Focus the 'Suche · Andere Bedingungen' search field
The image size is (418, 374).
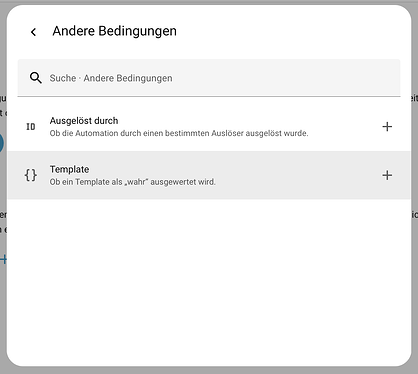pyautogui.click(x=209, y=78)
